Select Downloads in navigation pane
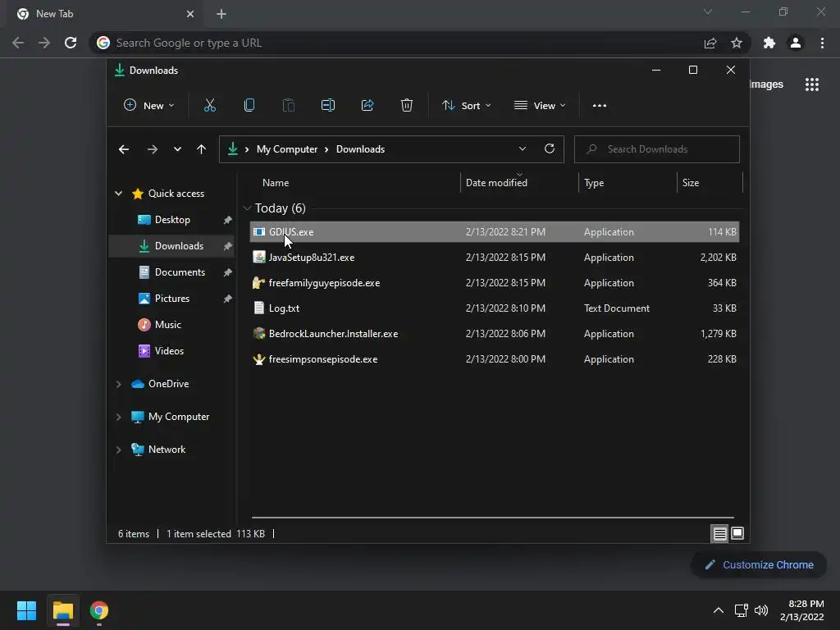The image size is (840, 630). [x=179, y=246]
